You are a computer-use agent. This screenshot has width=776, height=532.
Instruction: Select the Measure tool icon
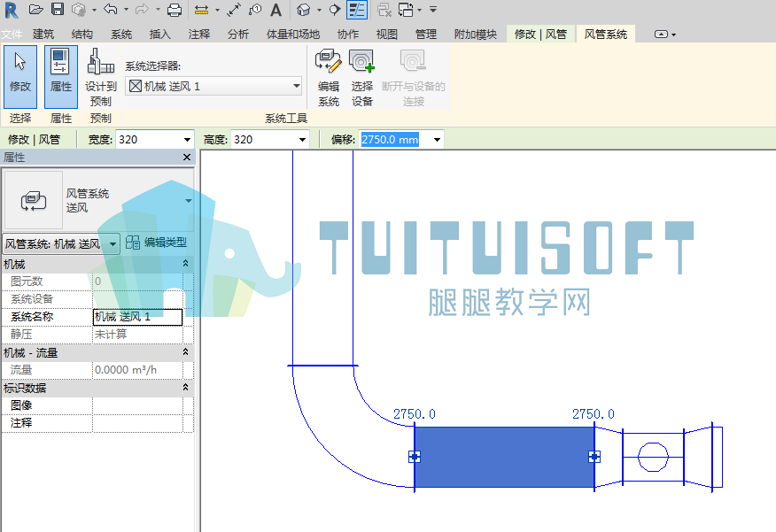(201, 10)
